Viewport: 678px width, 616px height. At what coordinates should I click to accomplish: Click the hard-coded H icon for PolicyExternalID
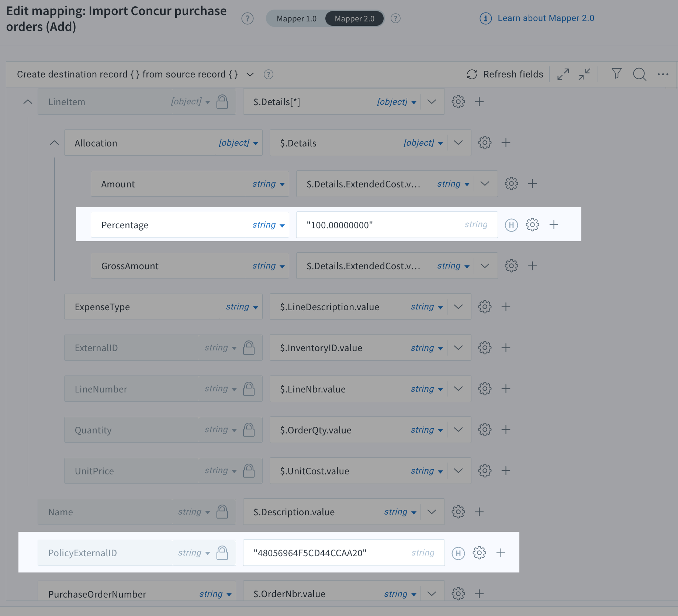tap(458, 553)
